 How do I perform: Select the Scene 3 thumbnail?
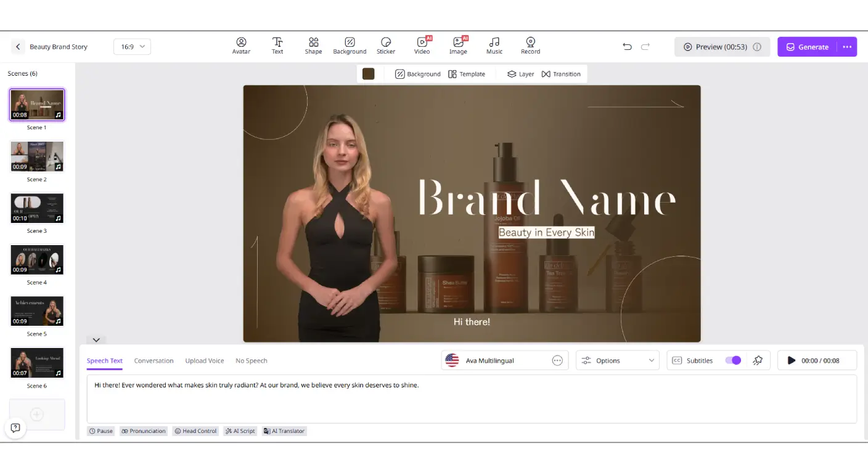[x=37, y=209]
